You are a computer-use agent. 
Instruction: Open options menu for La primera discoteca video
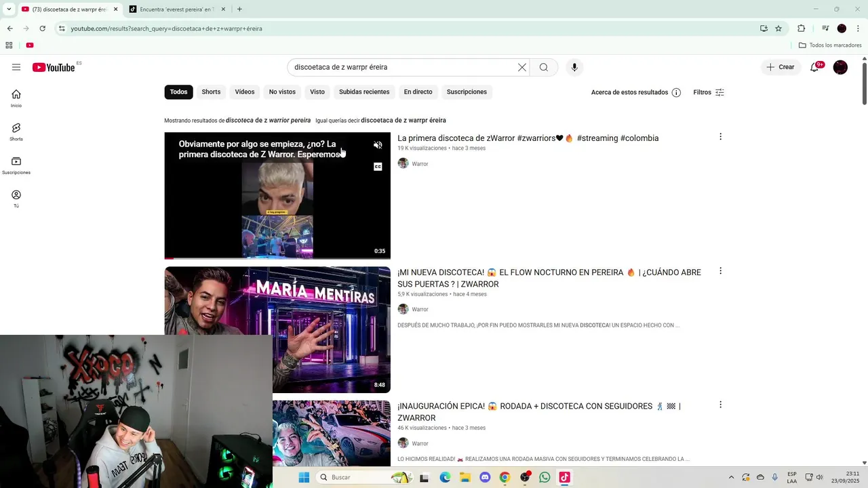pyautogui.click(x=720, y=137)
